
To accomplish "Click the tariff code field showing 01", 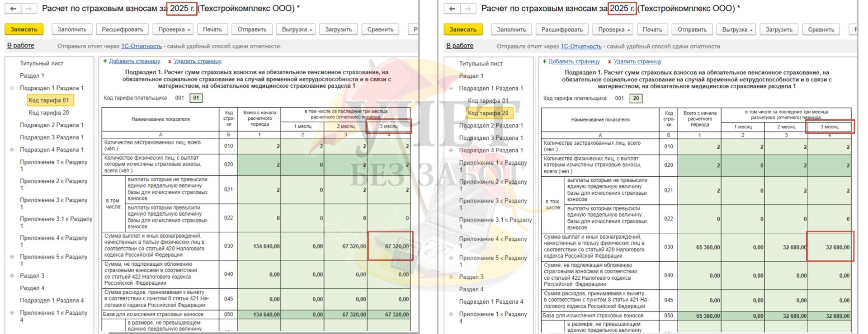I will click(196, 98).
